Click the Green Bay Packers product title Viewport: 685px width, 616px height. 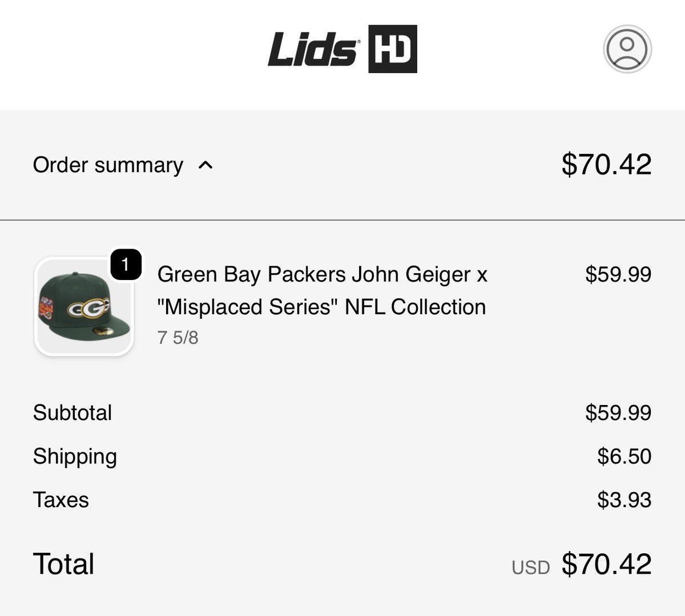point(322,290)
